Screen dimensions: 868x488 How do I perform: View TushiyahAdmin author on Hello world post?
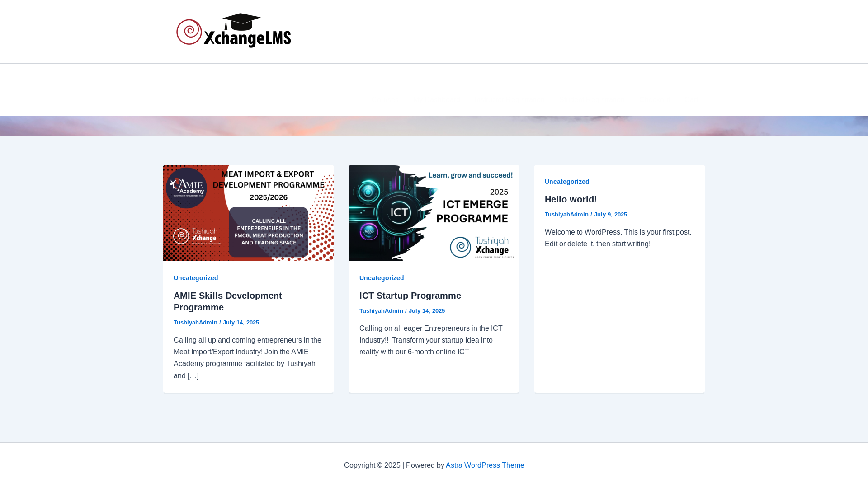pyautogui.click(x=566, y=215)
